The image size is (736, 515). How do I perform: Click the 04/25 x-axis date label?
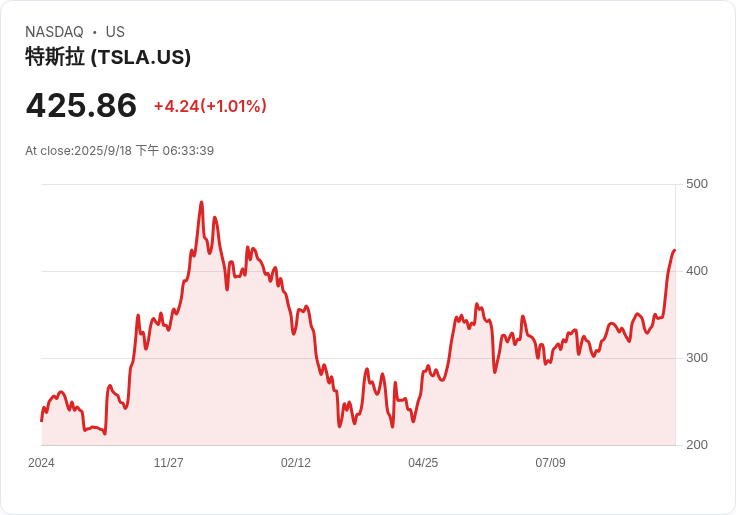[x=423, y=463]
